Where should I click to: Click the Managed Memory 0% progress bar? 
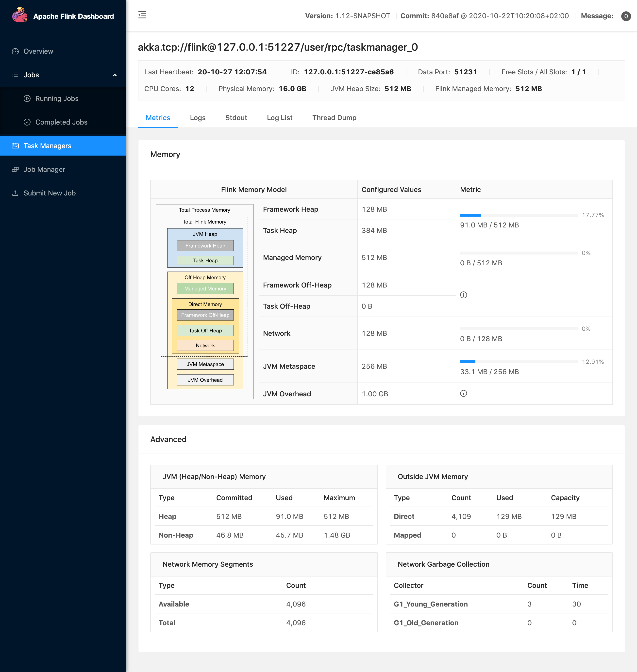pos(519,253)
